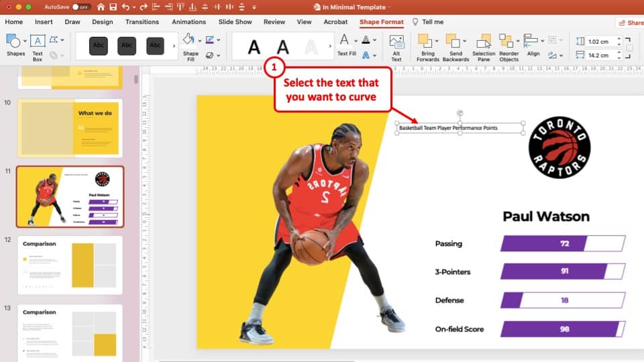This screenshot has height=362, width=644.
Task: Open the Acrobat tab
Action: (335, 21)
